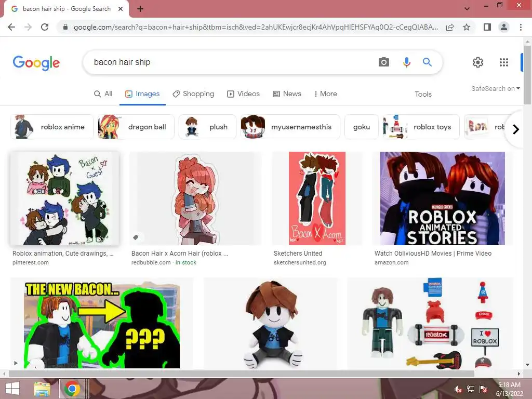
Task: Visit the amazon.com source link
Action: [392, 262]
